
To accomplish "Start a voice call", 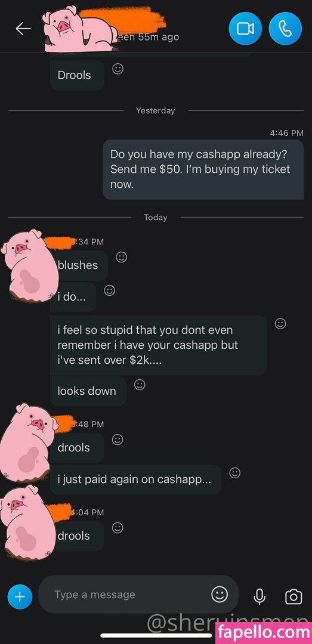I will [x=285, y=29].
